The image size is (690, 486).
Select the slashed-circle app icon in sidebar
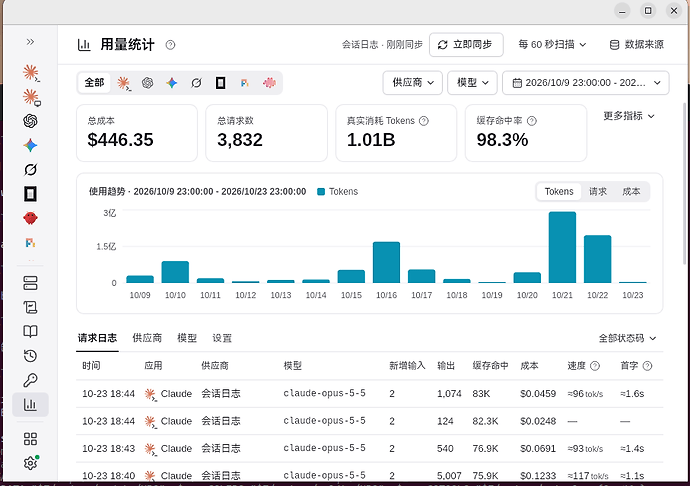tap(30, 169)
